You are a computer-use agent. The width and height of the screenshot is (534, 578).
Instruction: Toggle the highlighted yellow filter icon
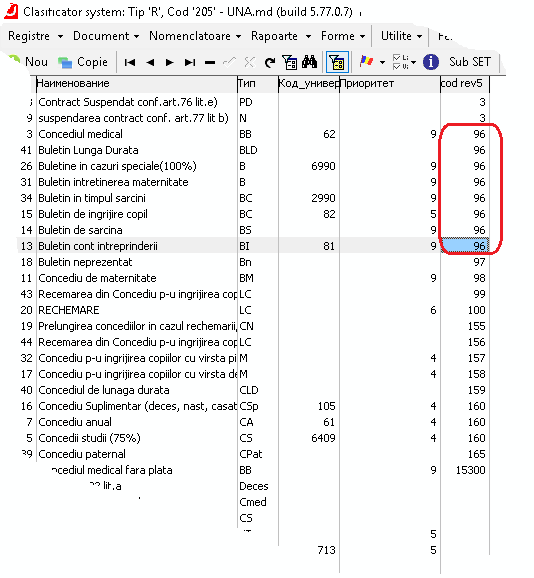pyautogui.click(x=337, y=62)
